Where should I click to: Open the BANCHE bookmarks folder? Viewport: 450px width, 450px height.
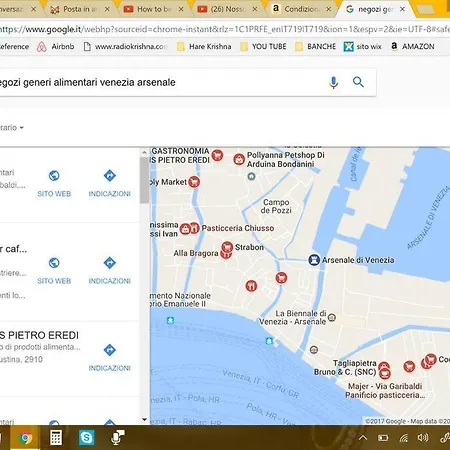click(316, 46)
